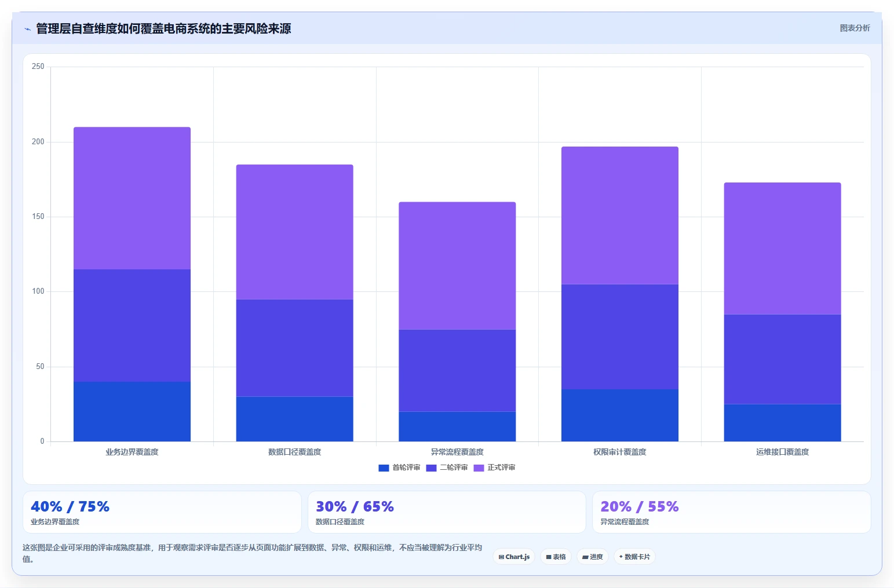This screenshot has height=588, width=894.
Task: Click 运维接口覆盖度 首轮评审 bar segment
Action: click(x=782, y=423)
